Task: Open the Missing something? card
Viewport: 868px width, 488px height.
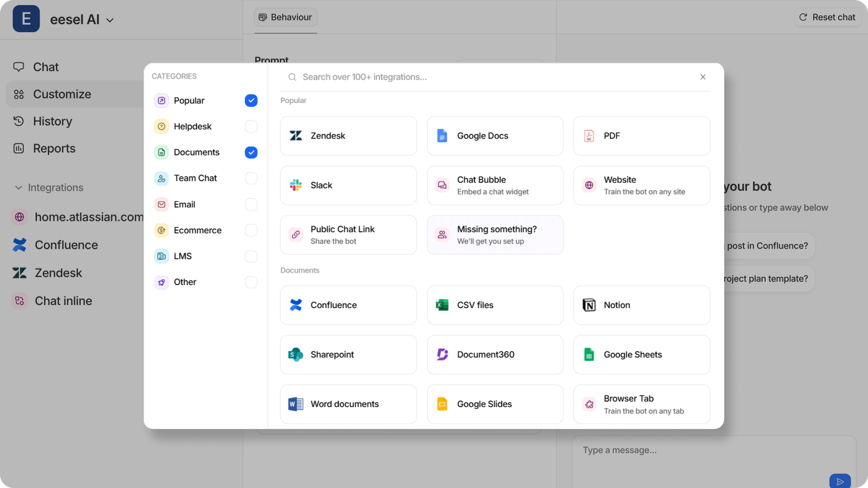Action: click(495, 235)
